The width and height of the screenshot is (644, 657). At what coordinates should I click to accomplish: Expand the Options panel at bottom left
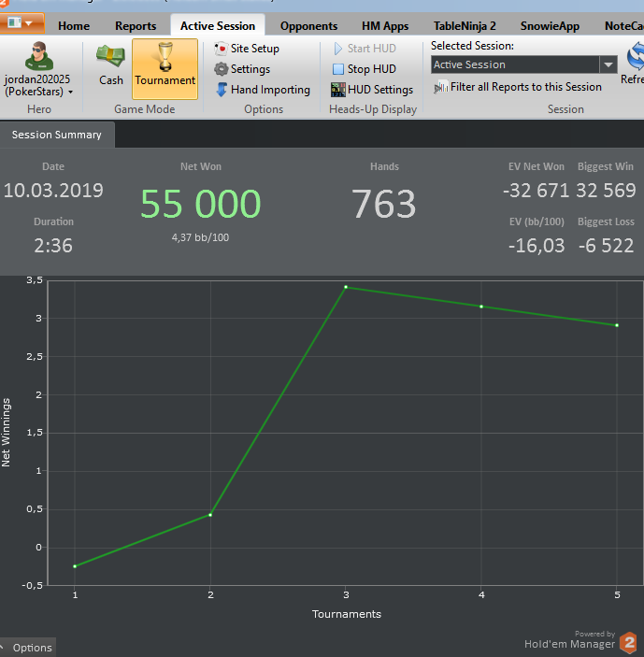click(28, 648)
